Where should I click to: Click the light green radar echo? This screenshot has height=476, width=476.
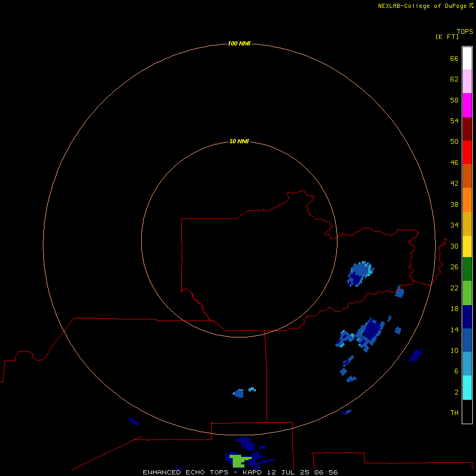point(239,461)
